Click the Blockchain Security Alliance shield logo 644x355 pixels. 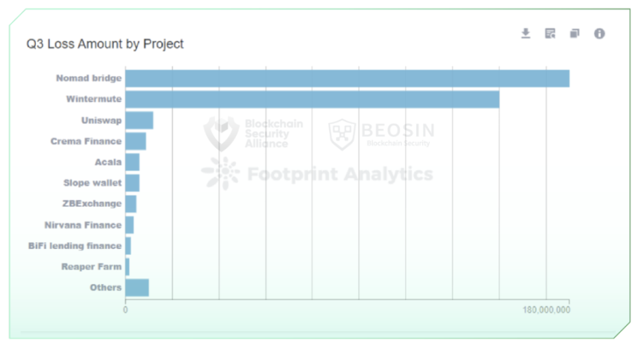coord(221,134)
